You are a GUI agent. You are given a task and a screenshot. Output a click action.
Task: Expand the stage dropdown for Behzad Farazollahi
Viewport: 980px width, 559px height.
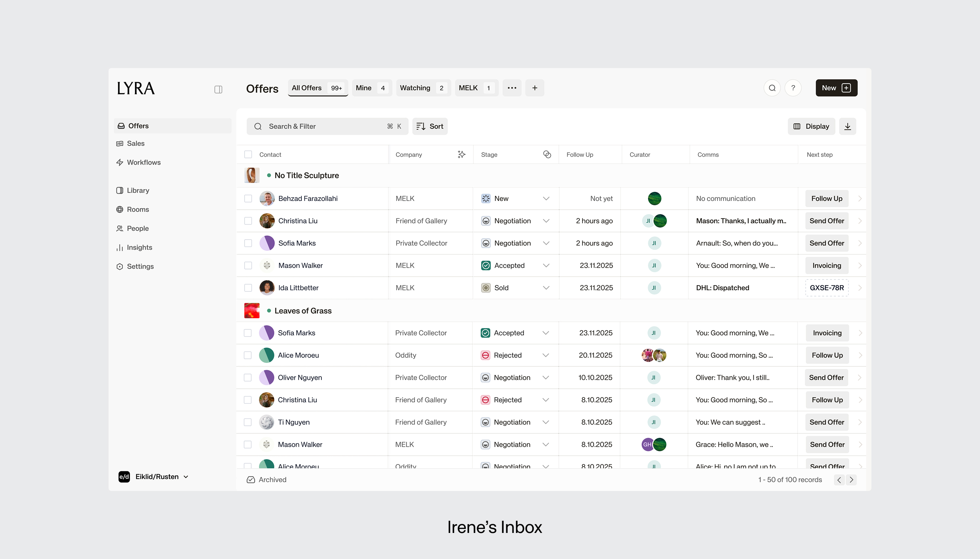click(546, 198)
